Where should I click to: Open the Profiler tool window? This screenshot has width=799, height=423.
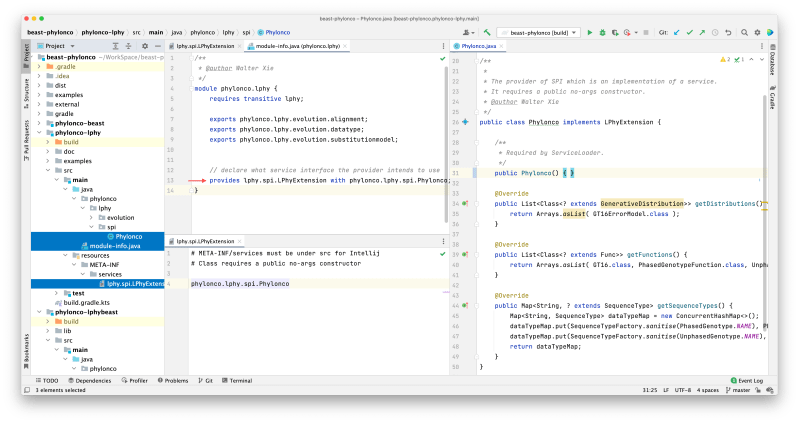[135, 380]
